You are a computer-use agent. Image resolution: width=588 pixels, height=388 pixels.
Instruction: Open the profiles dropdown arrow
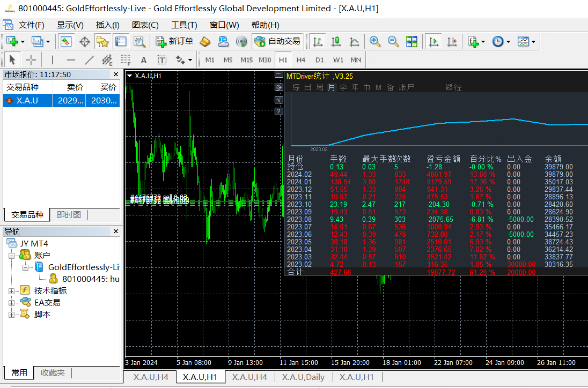(48, 42)
